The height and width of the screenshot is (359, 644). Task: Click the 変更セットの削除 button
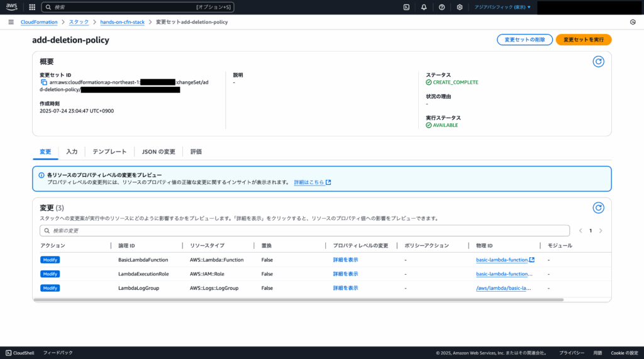525,40
